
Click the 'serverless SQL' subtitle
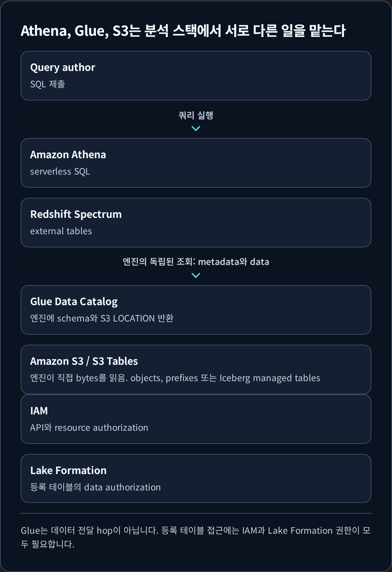tap(60, 171)
